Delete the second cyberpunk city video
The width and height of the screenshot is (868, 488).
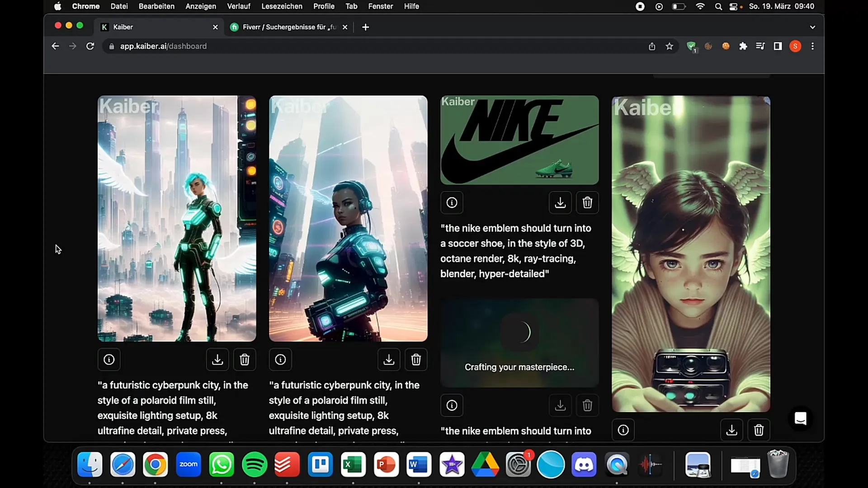coord(416,360)
